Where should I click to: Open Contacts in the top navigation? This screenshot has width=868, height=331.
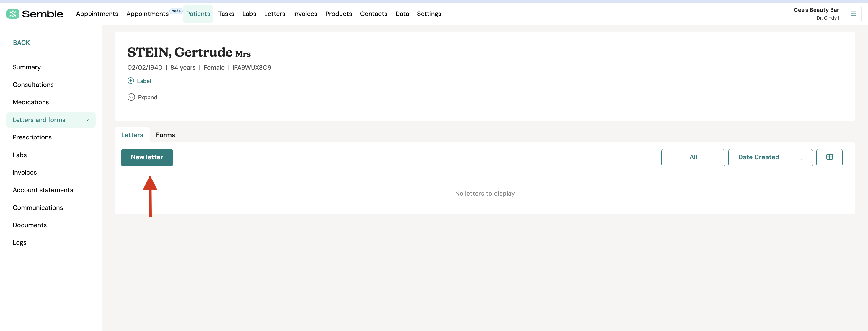pyautogui.click(x=374, y=14)
